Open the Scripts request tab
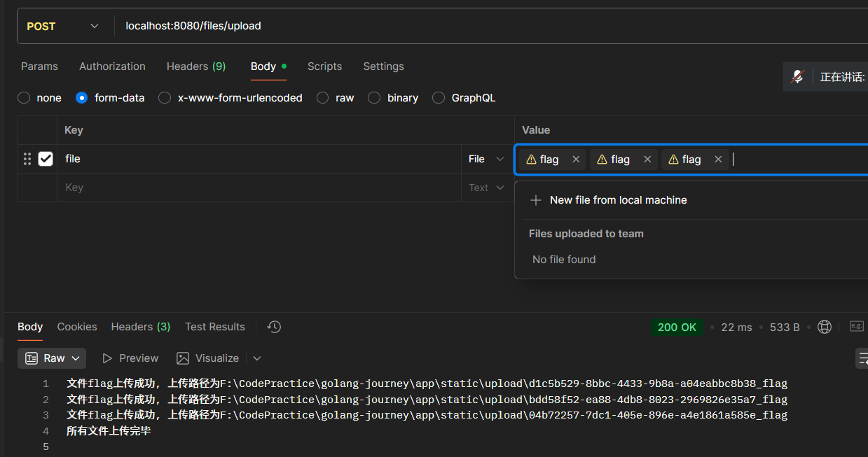 [324, 66]
